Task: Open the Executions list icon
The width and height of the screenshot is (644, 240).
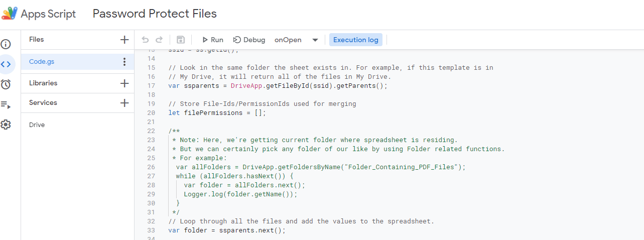Action: [x=6, y=104]
